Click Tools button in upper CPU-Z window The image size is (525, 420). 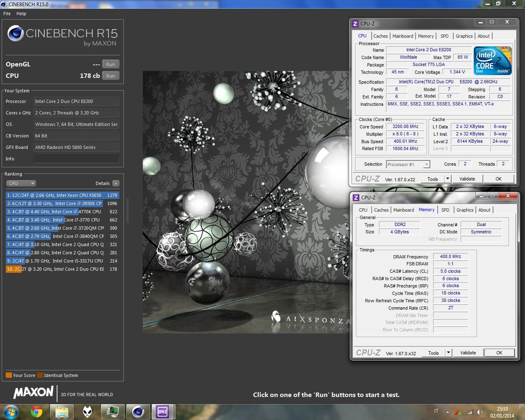point(433,179)
